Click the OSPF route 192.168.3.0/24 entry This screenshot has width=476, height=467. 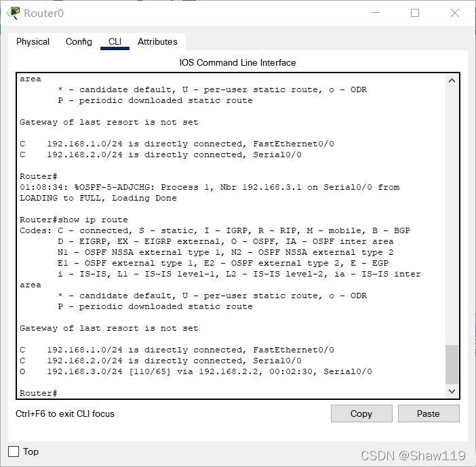tap(196, 371)
